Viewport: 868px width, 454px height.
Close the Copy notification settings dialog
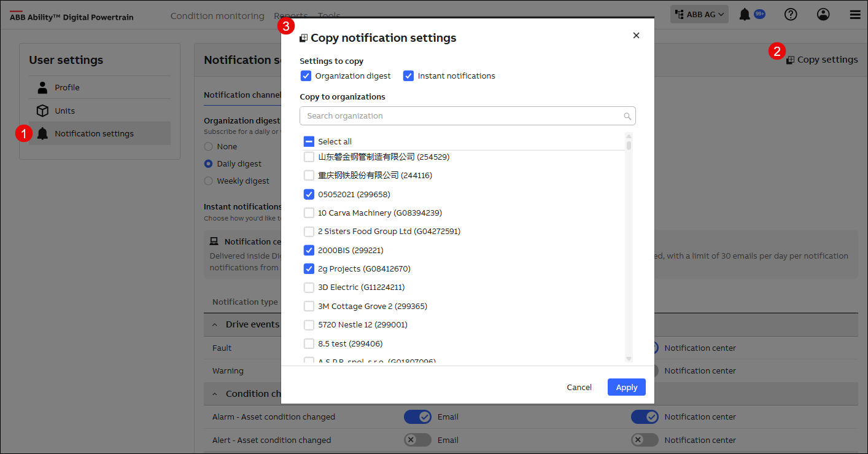coord(636,36)
